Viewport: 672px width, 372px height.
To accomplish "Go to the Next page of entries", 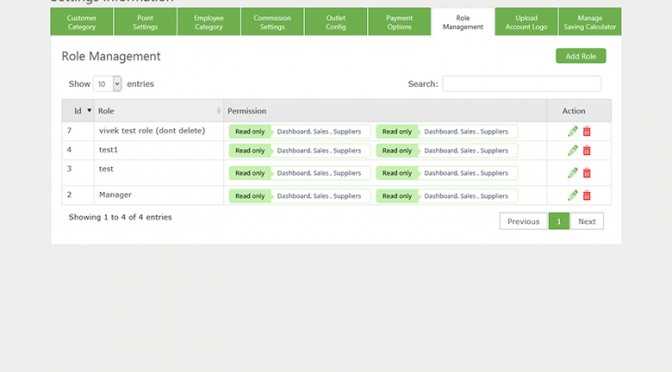I will 587,221.
